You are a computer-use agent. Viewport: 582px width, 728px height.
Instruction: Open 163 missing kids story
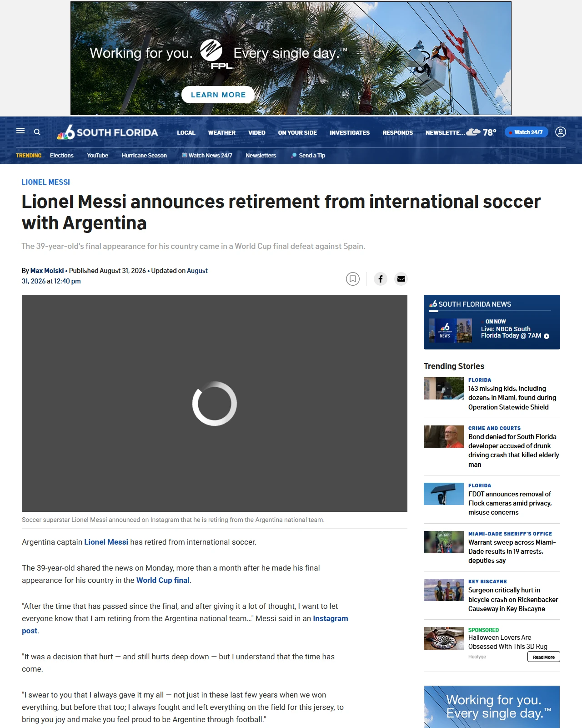[512, 398]
